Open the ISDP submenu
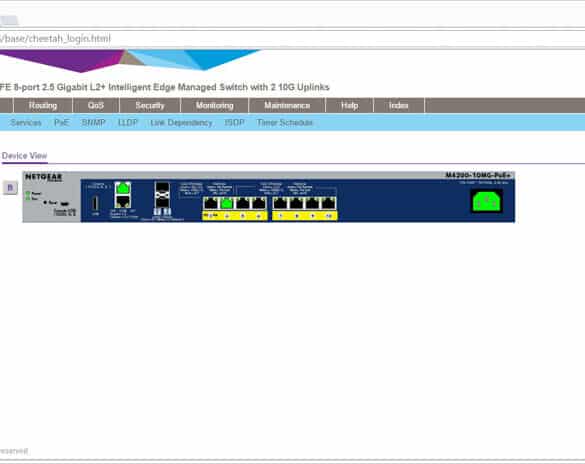 coord(234,123)
